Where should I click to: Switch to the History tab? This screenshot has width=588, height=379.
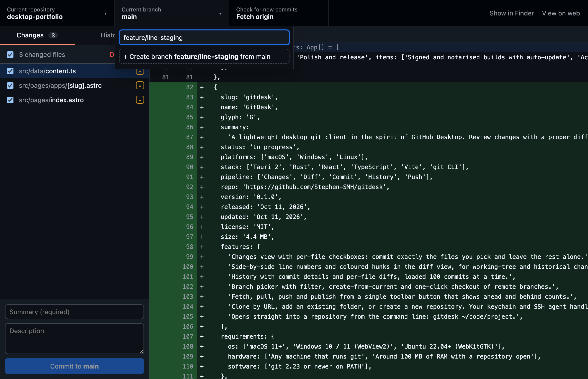tap(108, 35)
